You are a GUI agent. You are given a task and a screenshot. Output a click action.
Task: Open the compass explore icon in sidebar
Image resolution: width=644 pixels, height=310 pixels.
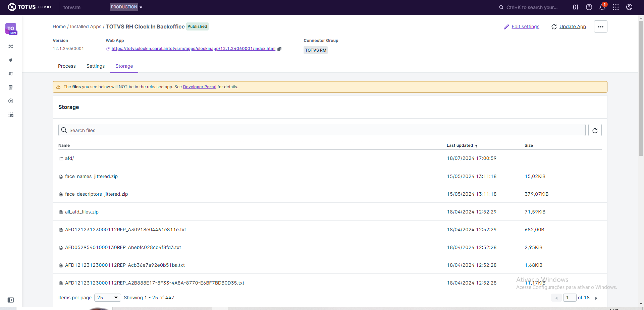coord(11,101)
